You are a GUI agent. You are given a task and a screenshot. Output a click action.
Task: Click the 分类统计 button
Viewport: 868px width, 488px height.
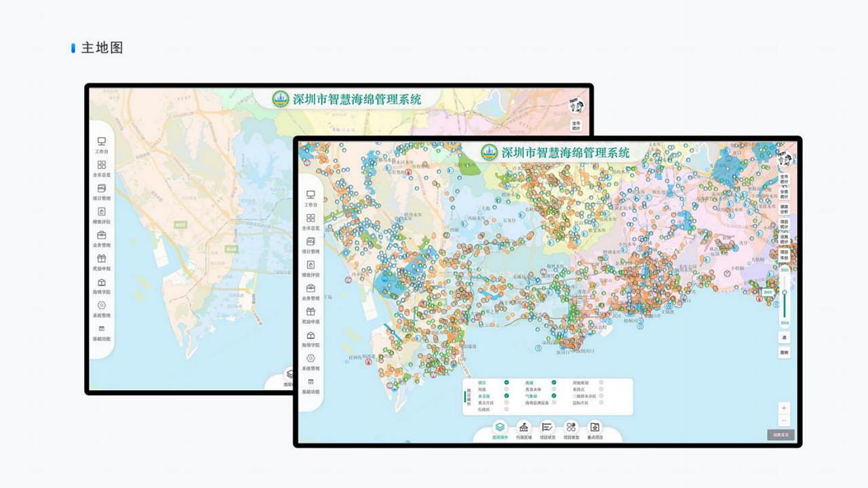[x=785, y=195]
